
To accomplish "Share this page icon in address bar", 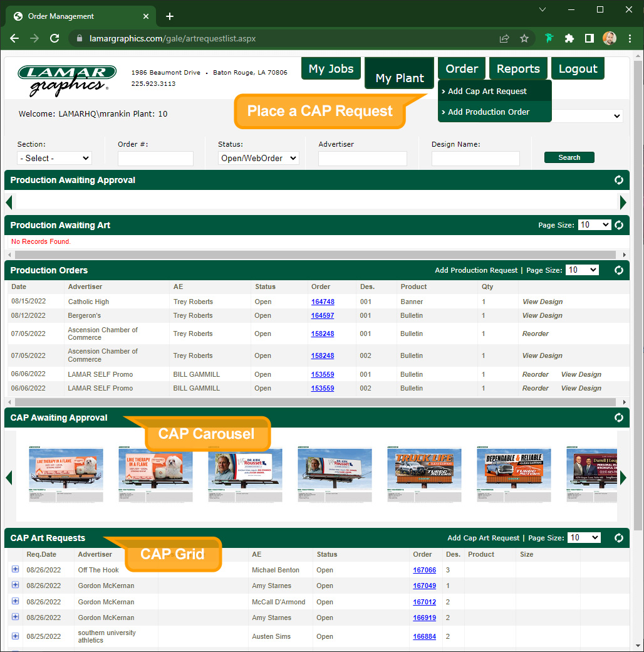I will [504, 39].
